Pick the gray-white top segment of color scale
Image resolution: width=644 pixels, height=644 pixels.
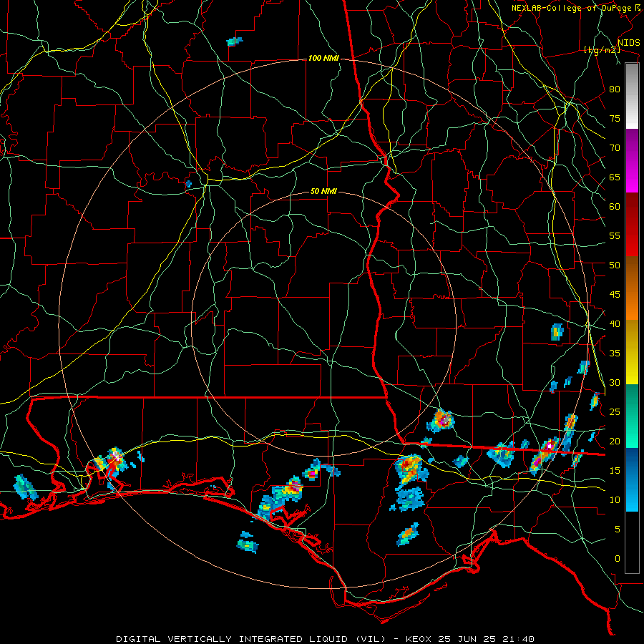point(632,96)
